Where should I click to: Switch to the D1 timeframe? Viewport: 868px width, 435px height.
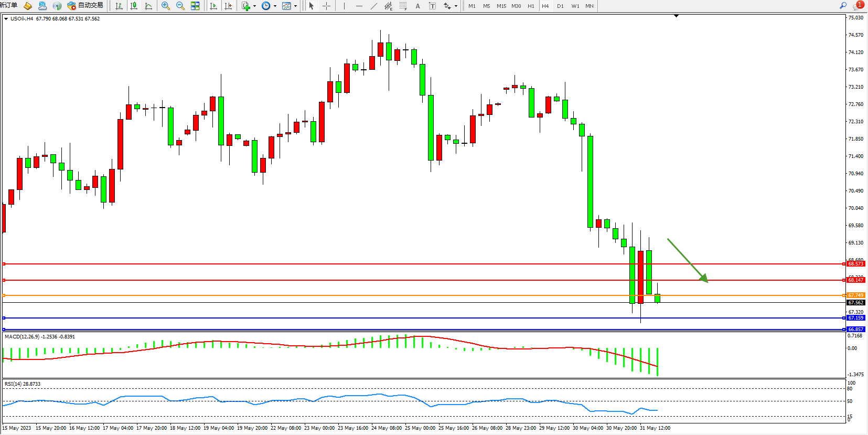560,6
